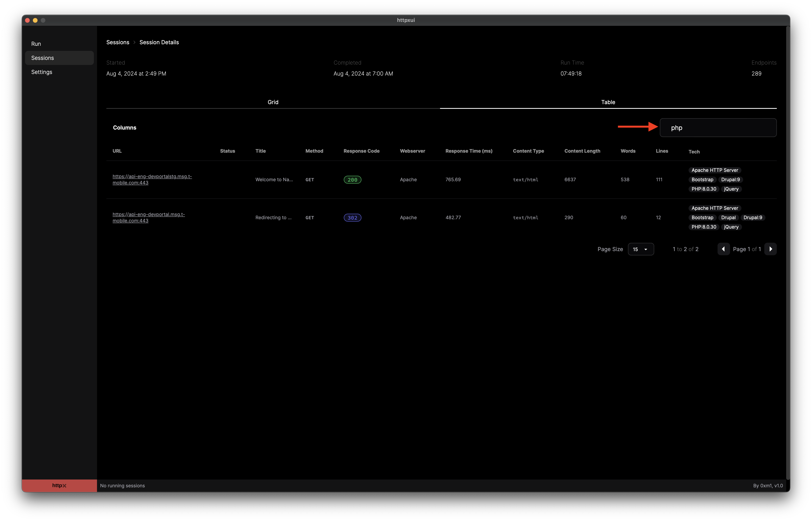
Task: Sort by Response Time (ms) header
Action: tap(469, 151)
